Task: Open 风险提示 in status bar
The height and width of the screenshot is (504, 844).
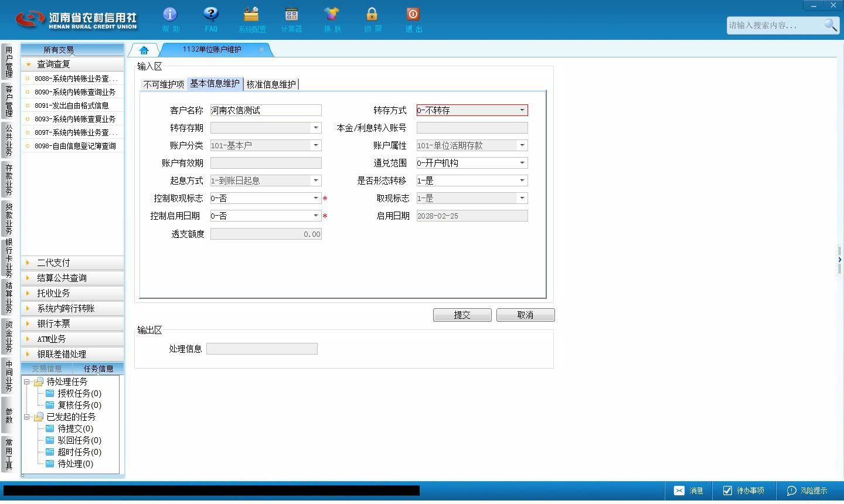Action: coord(807,491)
